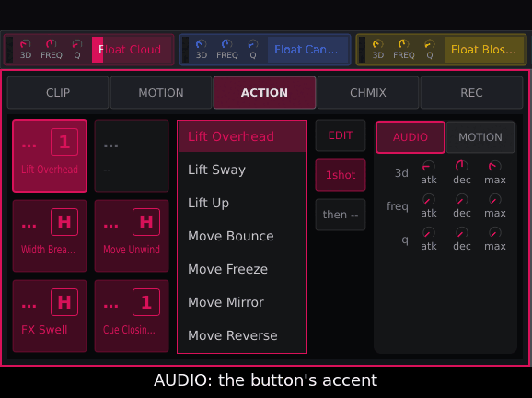Choose Move Bounce in the action list
This screenshot has width=532, height=398.
click(242, 236)
